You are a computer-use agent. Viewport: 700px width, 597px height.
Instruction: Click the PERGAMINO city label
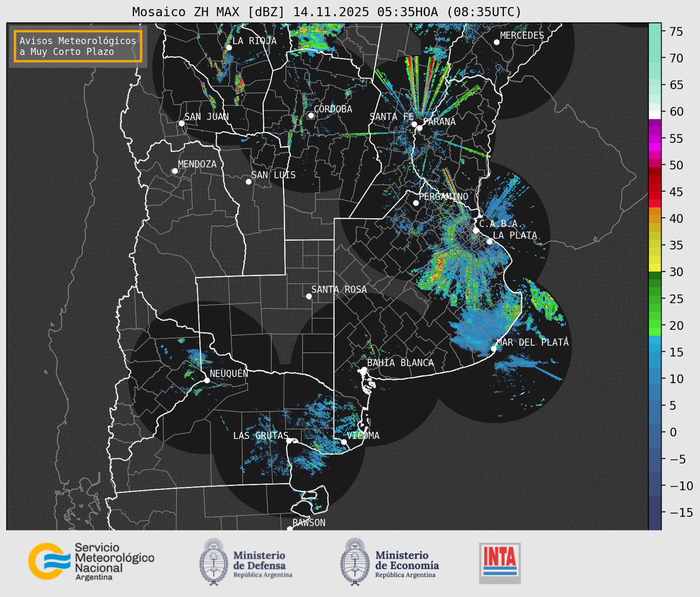pos(443,196)
